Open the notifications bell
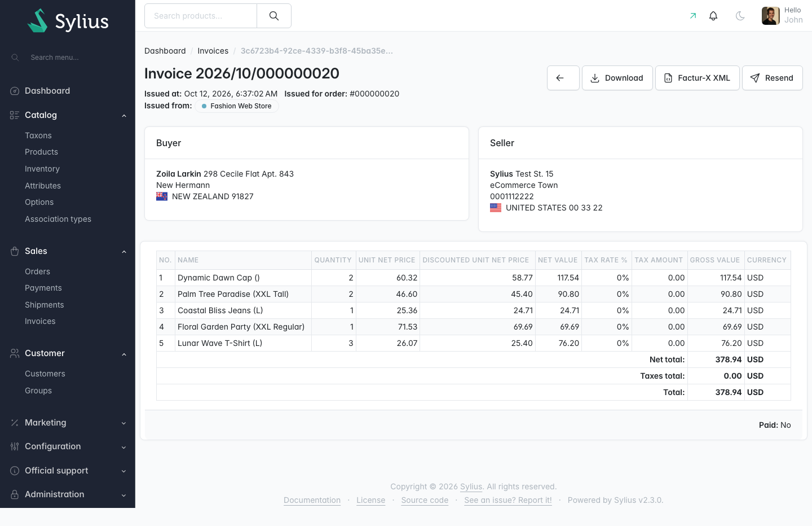This screenshot has height=526, width=812. 713,16
